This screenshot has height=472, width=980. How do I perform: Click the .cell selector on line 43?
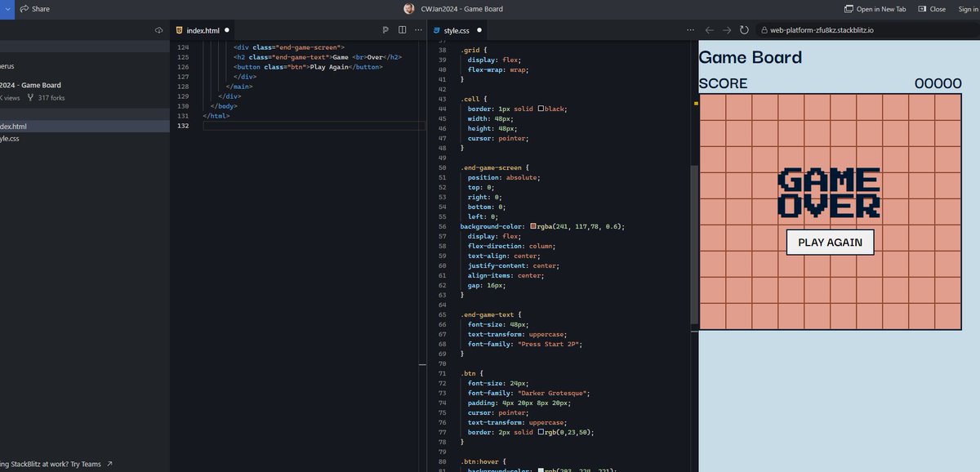click(470, 99)
